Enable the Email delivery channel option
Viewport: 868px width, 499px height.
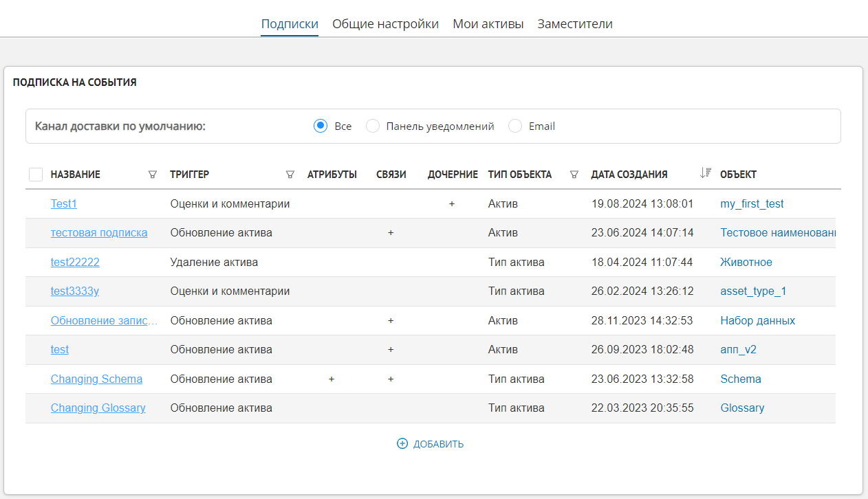514,126
